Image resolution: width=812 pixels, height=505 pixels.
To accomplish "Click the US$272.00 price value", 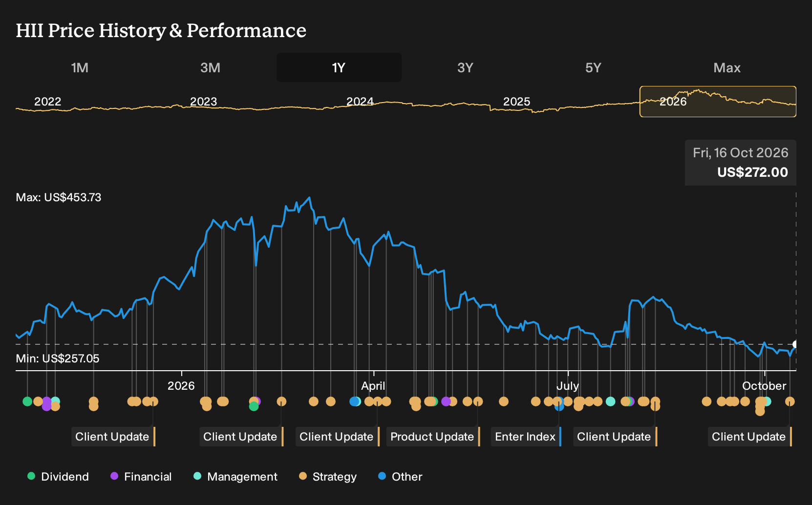I will [752, 172].
